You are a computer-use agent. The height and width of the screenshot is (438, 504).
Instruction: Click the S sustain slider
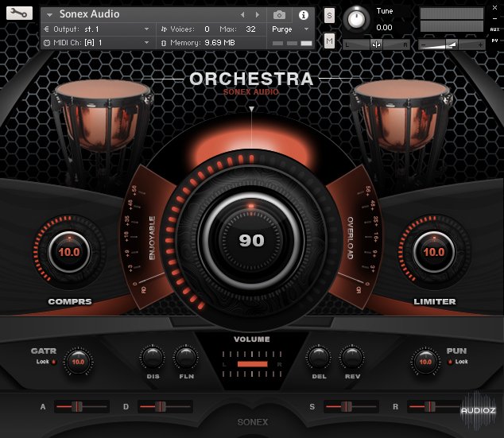tap(351, 406)
